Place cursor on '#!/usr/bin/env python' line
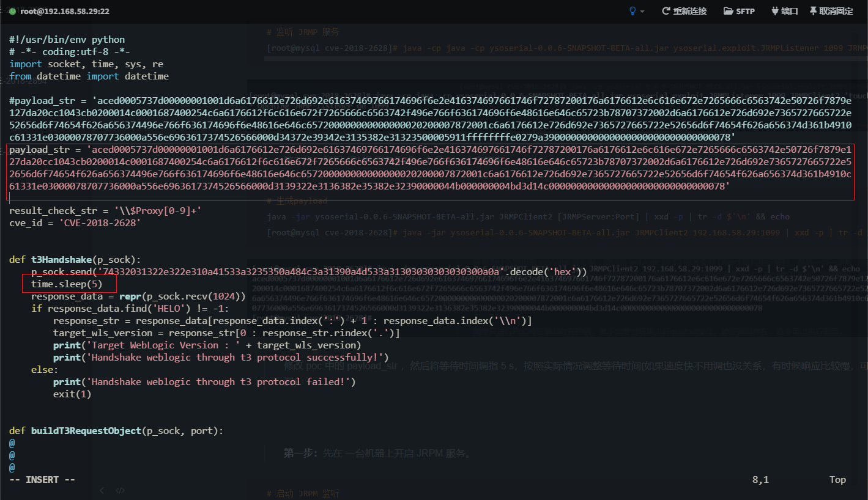The height and width of the screenshot is (500, 868). (x=67, y=40)
